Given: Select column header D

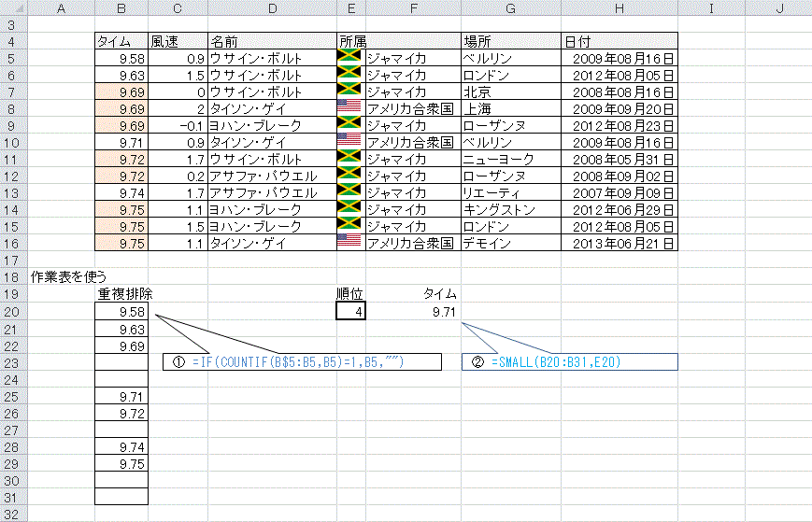Looking at the screenshot, I should pyautogui.click(x=271, y=8).
